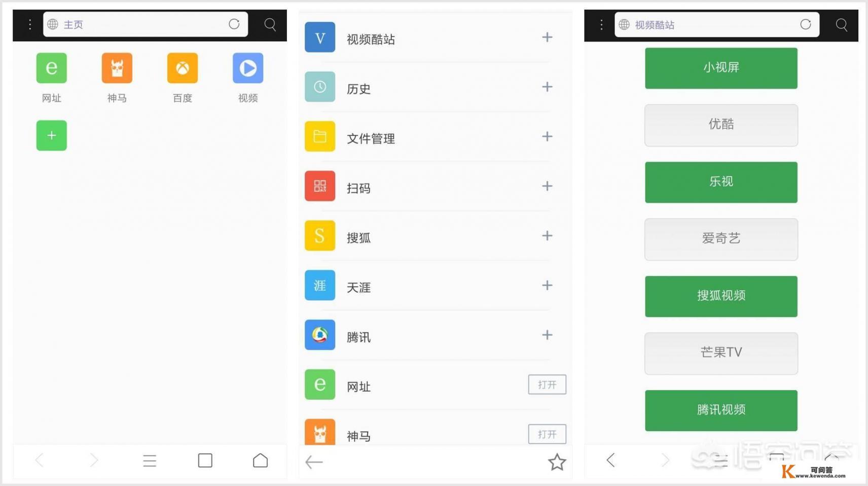Tap search icon in 视频酷站 screen
This screenshot has height=486, width=868.
click(842, 24)
